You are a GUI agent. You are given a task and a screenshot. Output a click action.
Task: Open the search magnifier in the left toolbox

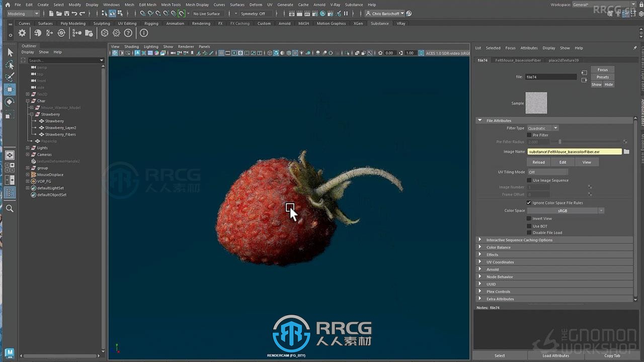coord(10,208)
